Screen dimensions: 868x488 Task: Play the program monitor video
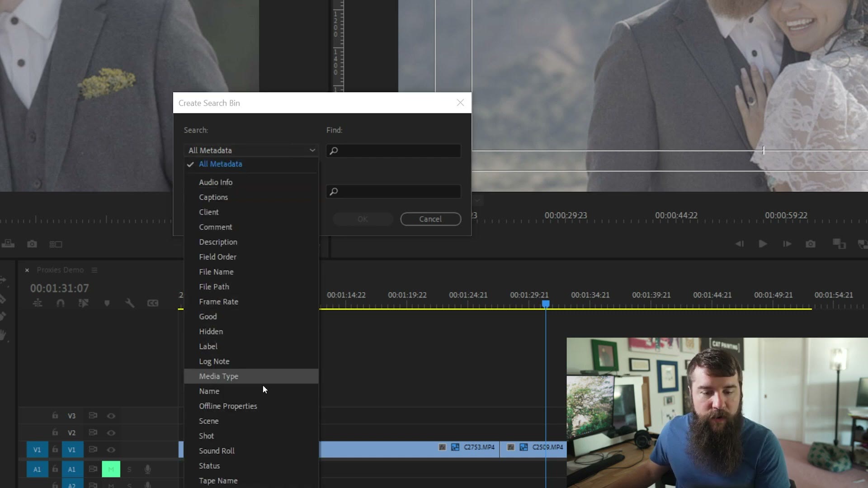763,244
